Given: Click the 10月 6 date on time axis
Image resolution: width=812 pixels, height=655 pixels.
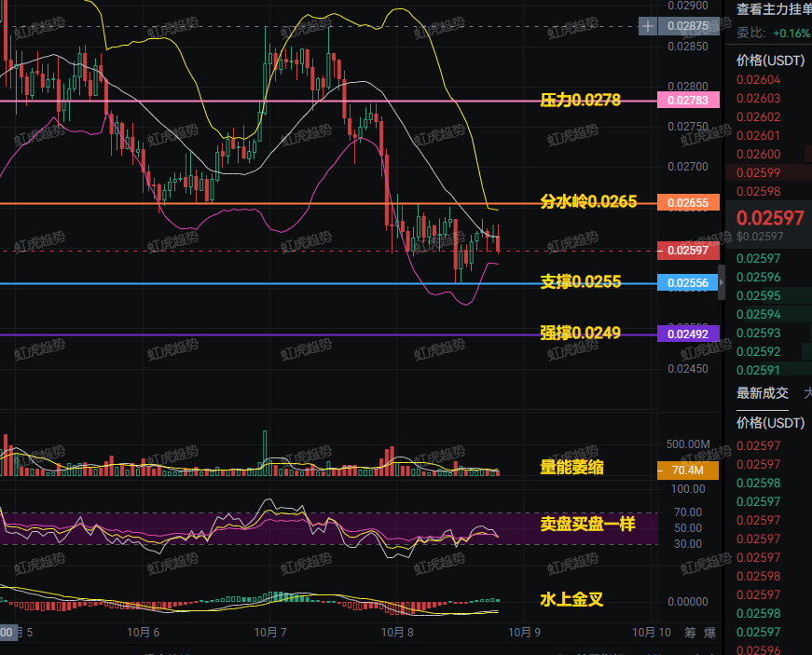Looking at the screenshot, I should click(144, 633).
